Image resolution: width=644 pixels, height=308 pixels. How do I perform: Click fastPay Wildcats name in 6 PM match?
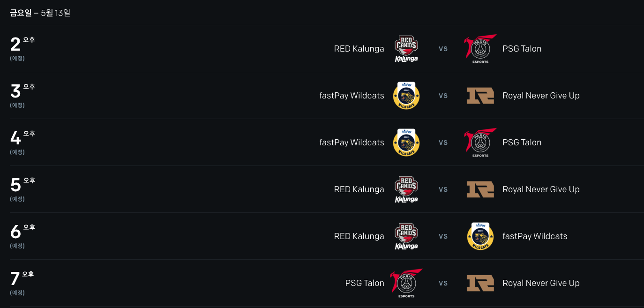tap(535, 236)
